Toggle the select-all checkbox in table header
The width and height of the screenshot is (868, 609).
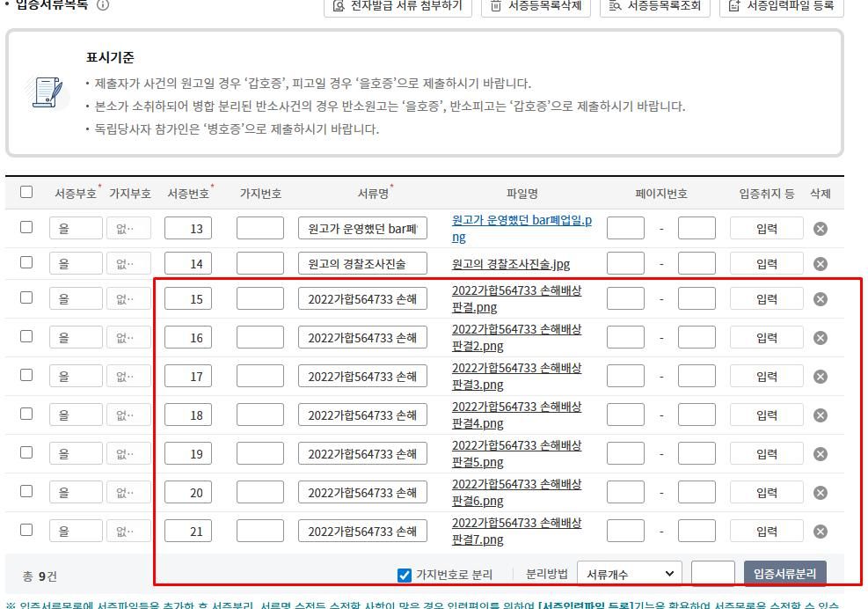pyautogui.click(x=26, y=192)
